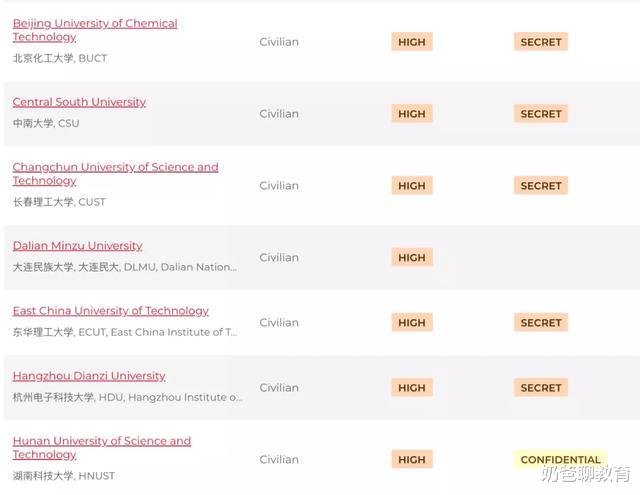640x495 pixels.
Task: Click HIGH badge in Dalian Minzu row
Action: [x=411, y=257]
